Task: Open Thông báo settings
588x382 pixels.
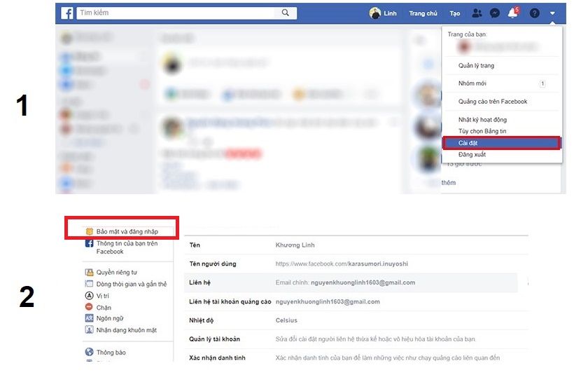Action: tap(111, 353)
